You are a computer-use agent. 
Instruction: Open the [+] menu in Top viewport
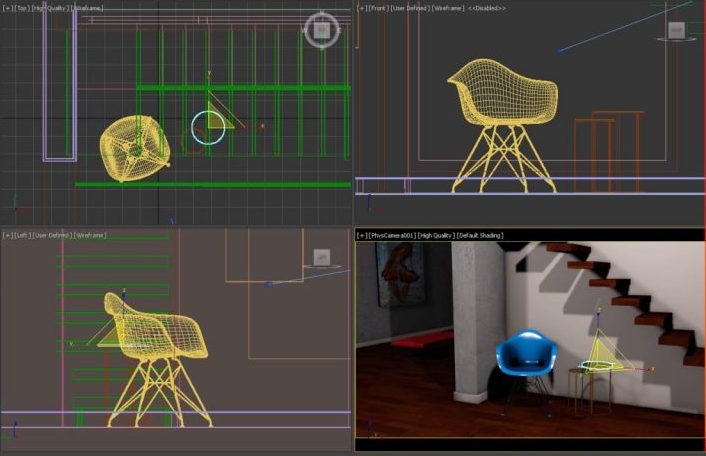8,8
